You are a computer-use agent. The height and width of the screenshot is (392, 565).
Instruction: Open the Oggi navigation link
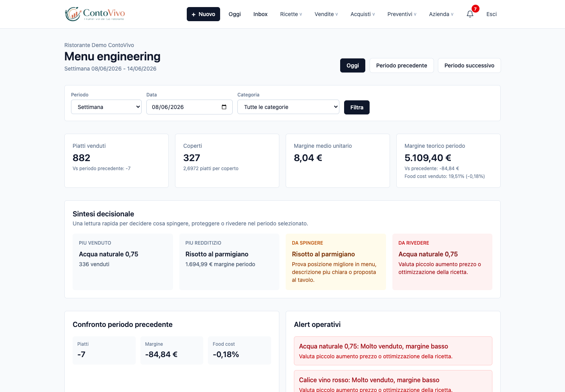[x=235, y=14]
